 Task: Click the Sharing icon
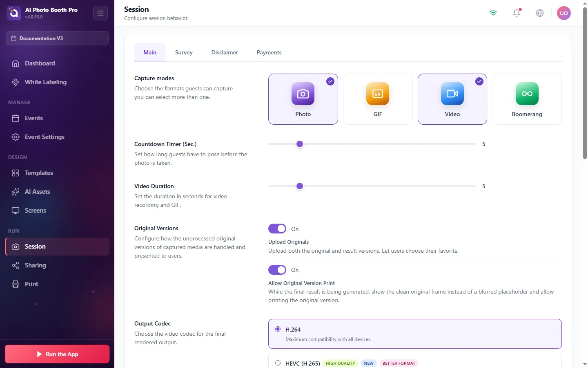pos(16,265)
